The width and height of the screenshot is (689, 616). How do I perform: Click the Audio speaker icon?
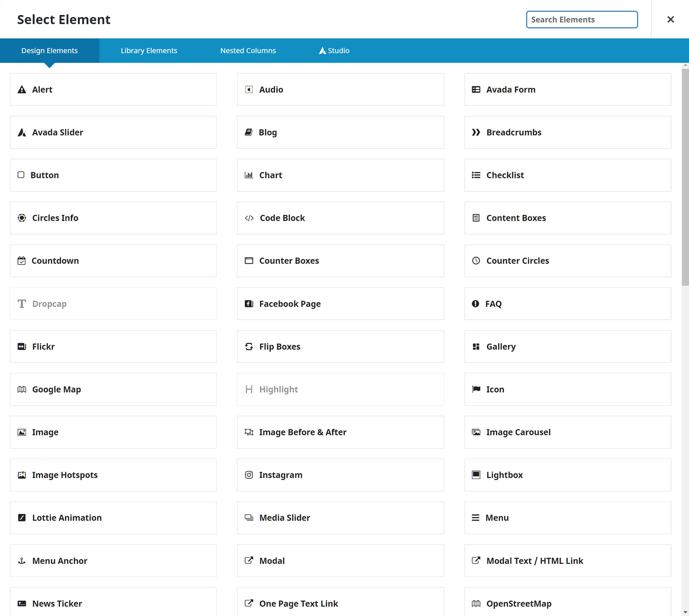point(249,90)
